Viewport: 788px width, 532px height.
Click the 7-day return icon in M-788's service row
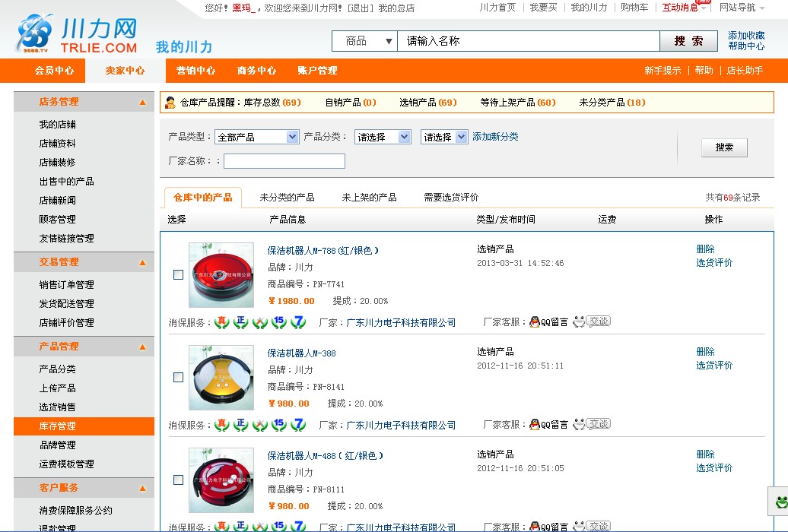coord(298,321)
